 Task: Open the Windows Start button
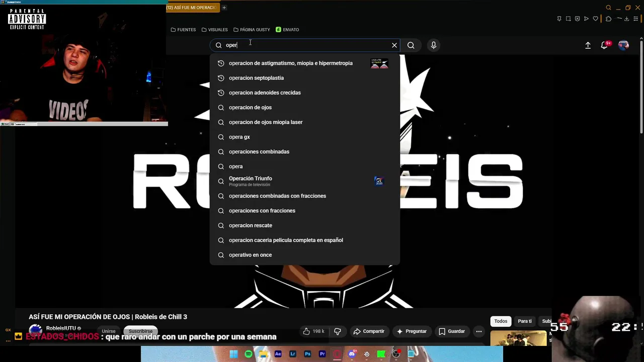pyautogui.click(x=233, y=354)
